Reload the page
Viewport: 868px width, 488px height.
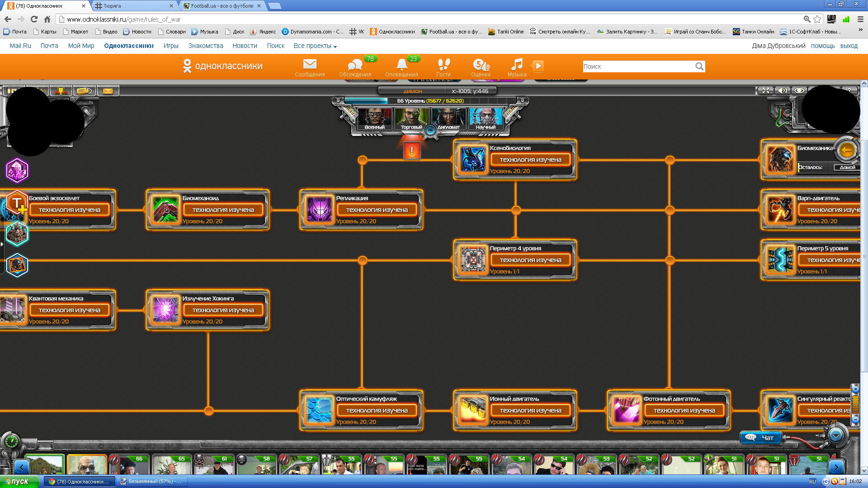[34, 19]
